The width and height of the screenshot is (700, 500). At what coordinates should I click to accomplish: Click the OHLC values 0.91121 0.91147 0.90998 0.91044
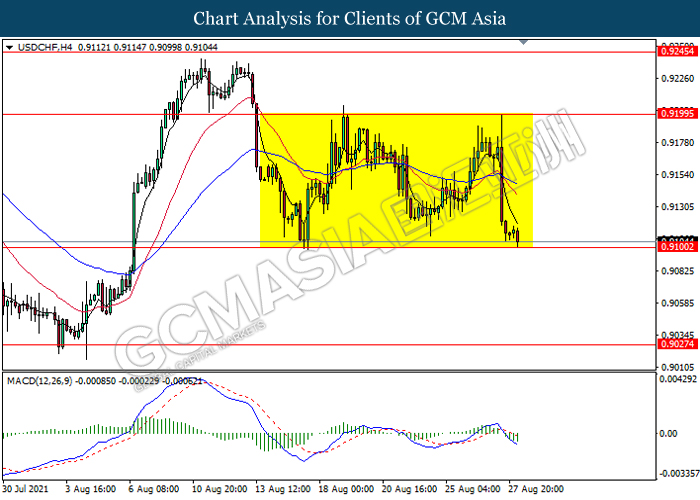[x=148, y=47]
